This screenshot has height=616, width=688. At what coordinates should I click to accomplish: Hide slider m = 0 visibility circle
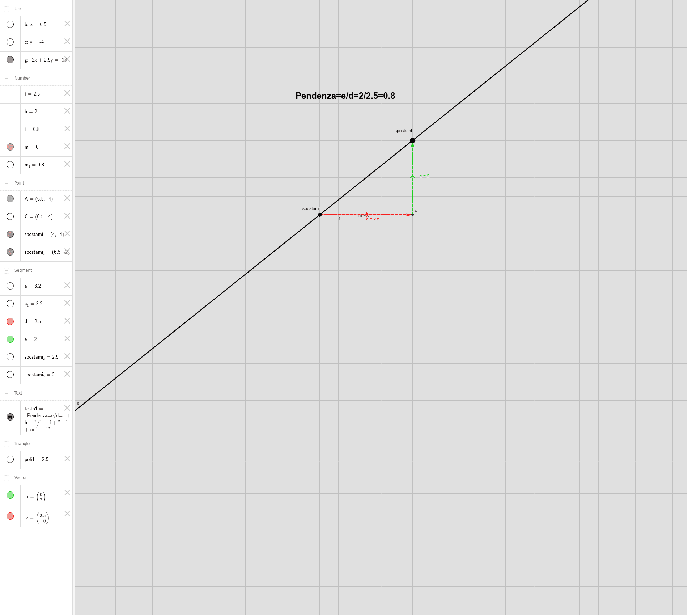(x=10, y=147)
